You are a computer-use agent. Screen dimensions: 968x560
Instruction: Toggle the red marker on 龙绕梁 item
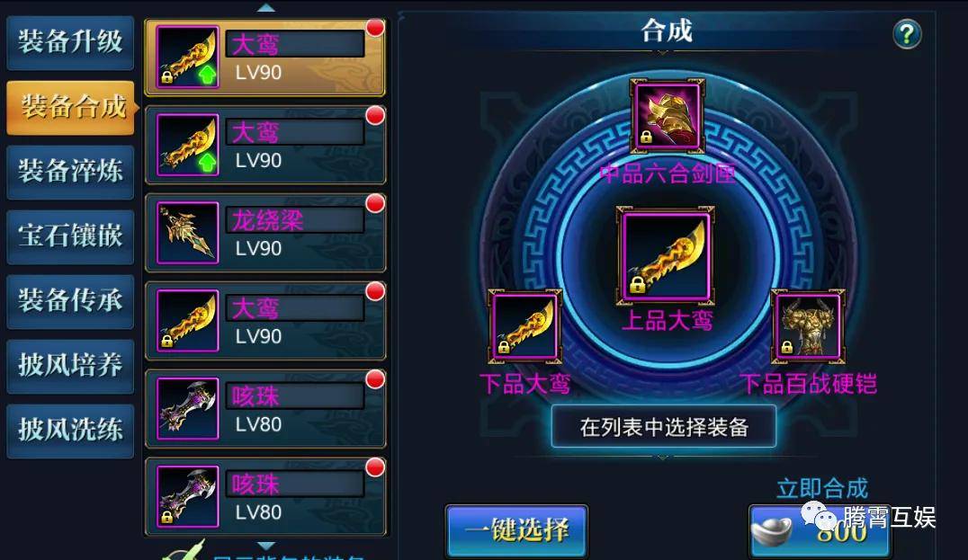(375, 203)
